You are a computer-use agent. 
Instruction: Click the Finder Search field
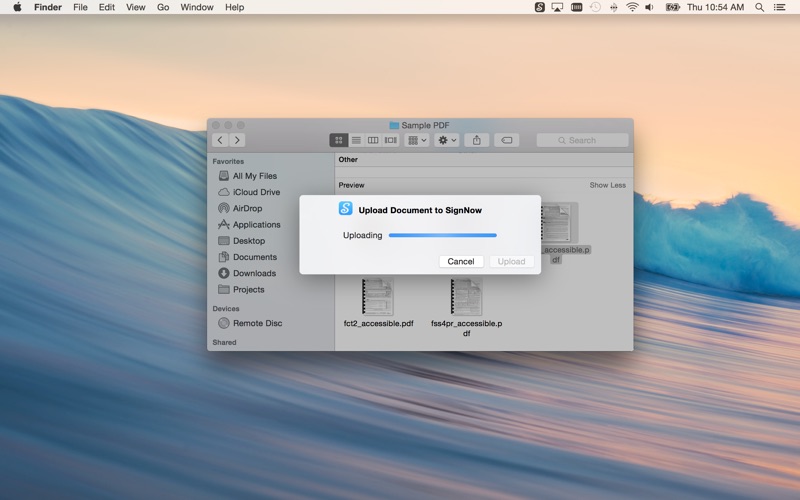tap(582, 140)
